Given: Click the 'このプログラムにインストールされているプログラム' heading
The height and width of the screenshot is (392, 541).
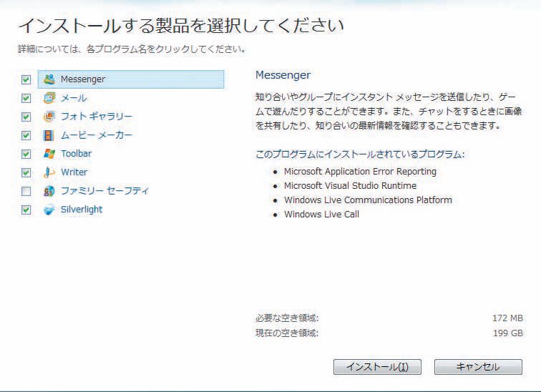Looking at the screenshot, I should click(360, 154).
